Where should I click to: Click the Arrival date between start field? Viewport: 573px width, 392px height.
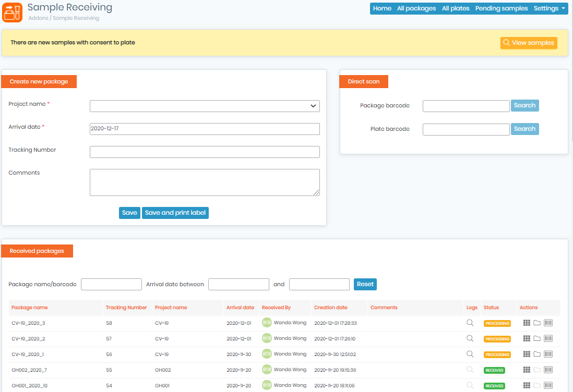pos(238,284)
